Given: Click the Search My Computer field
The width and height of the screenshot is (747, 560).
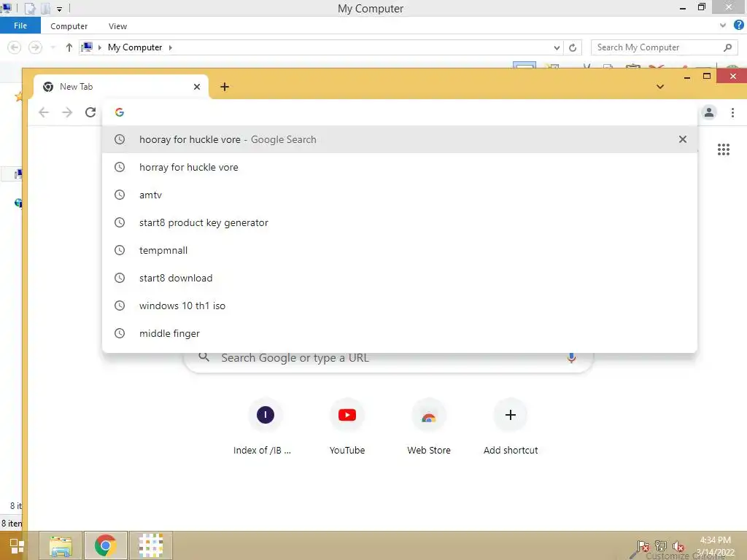Looking at the screenshot, I should tap(663, 47).
